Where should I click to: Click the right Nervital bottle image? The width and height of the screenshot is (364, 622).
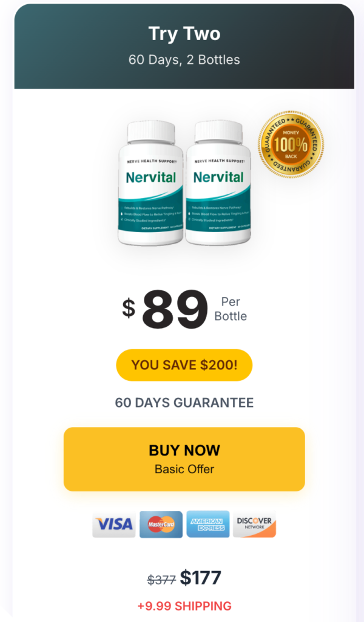point(218,183)
